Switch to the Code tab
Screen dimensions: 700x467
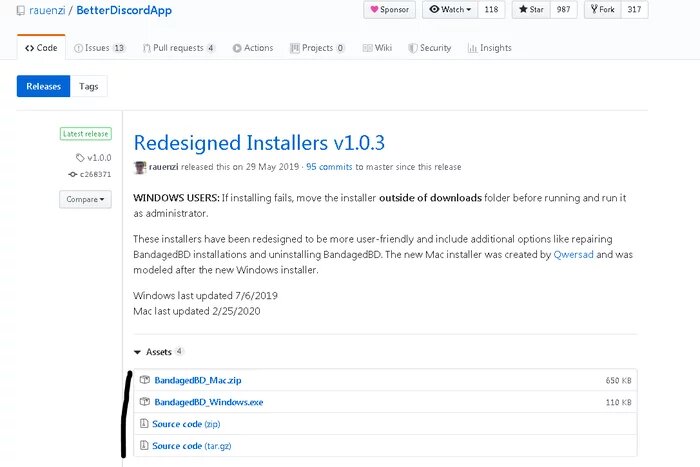tap(41, 48)
